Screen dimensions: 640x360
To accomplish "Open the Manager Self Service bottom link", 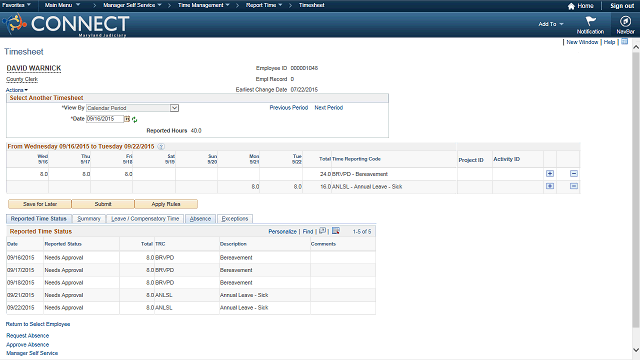I will click(x=32, y=353).
